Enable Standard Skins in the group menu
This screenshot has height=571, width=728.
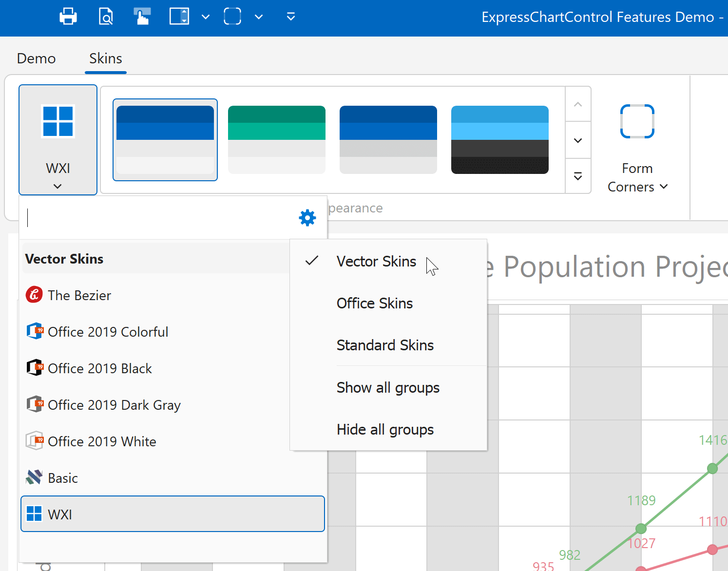click(x=385, y=345)
